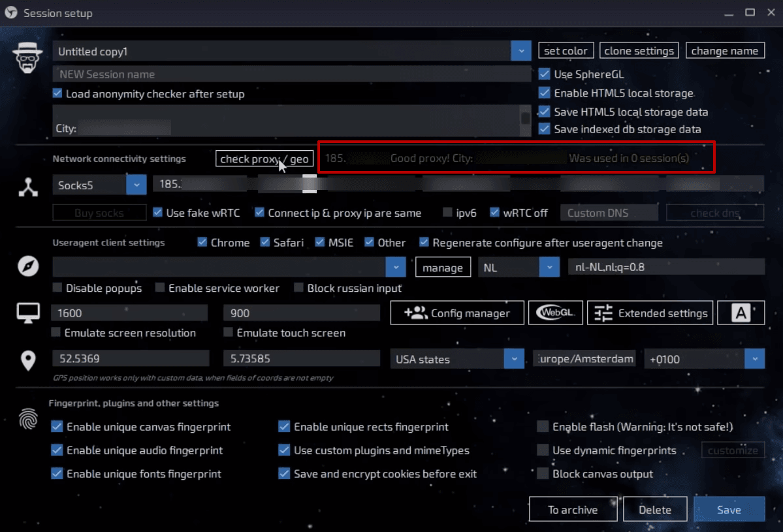Click the 1600 screen width field

click(x=129, y=313)
